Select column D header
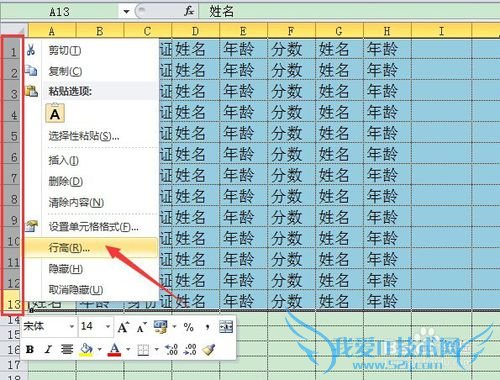The height and width of the screenshot is (380, 500). (x=196, y=31)
